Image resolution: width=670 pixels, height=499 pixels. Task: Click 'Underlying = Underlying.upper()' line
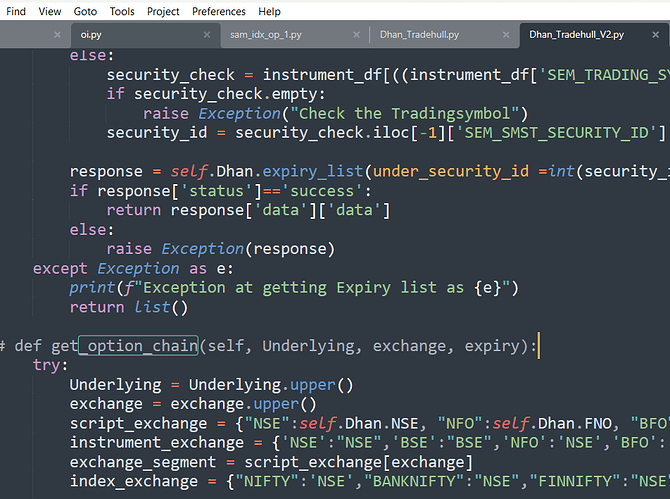click(x=212, y=385)
